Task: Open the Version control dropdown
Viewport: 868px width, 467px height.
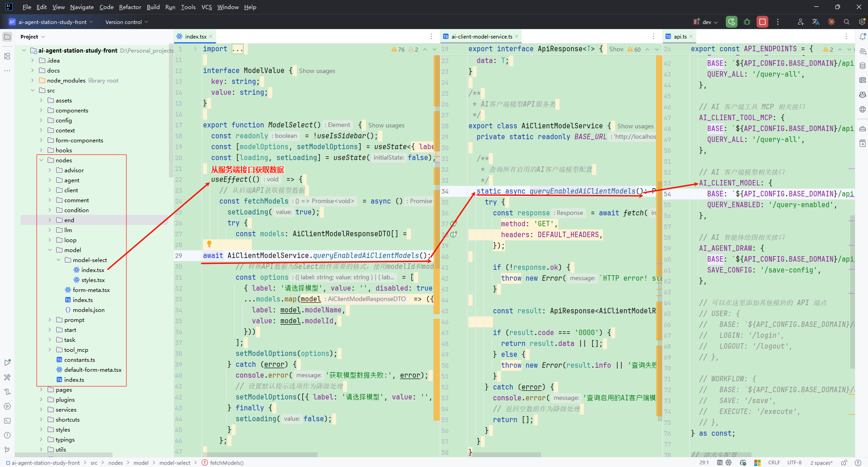Action: (x=126, y=22)
